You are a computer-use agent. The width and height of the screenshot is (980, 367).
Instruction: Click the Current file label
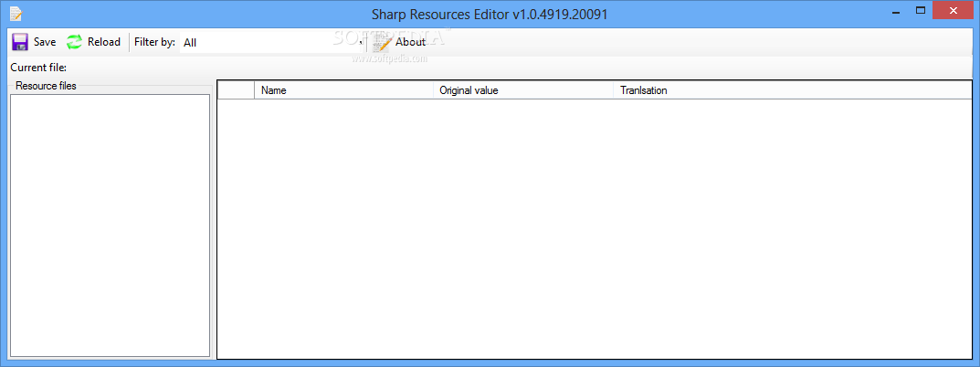point(38,67)
